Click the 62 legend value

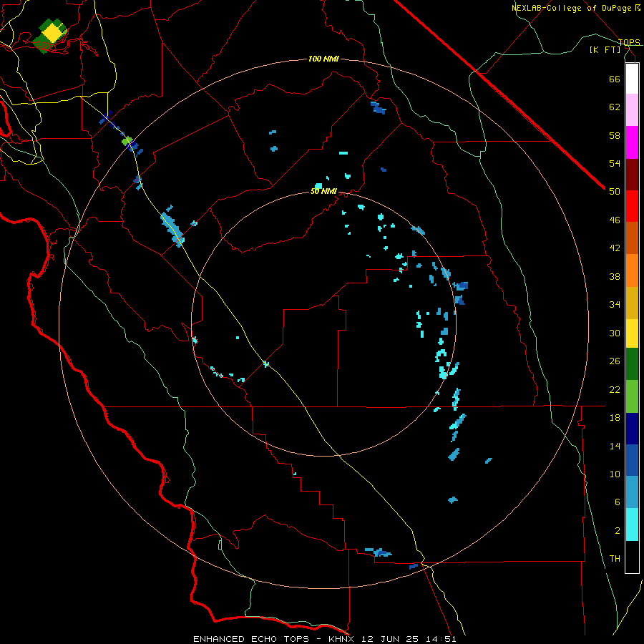(x=615, y=107)
